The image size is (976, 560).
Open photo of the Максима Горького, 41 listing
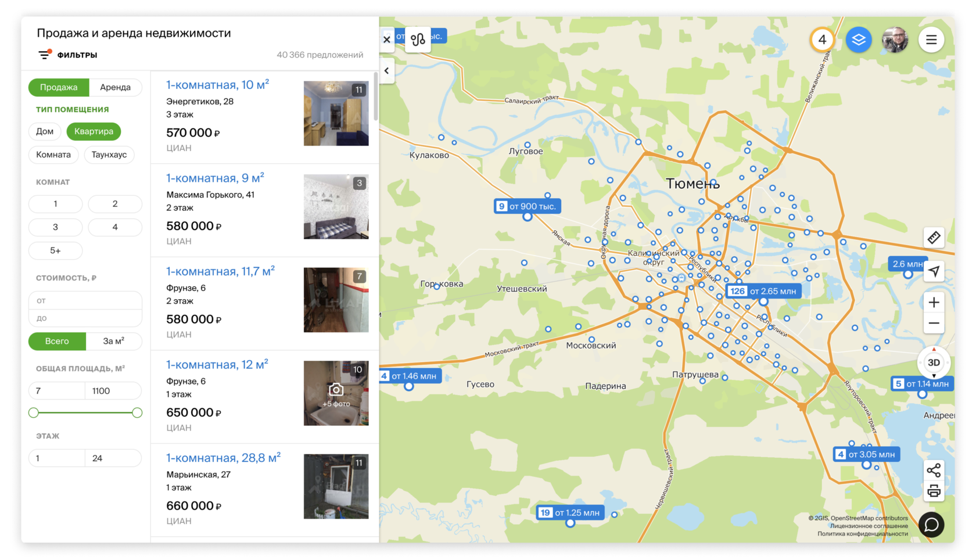point(336,207)
